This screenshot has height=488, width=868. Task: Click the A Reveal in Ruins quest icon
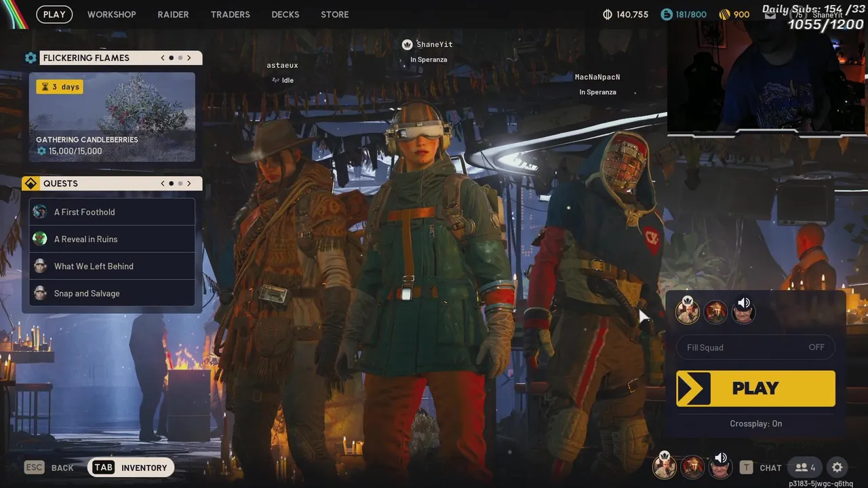tap(40, 239)
